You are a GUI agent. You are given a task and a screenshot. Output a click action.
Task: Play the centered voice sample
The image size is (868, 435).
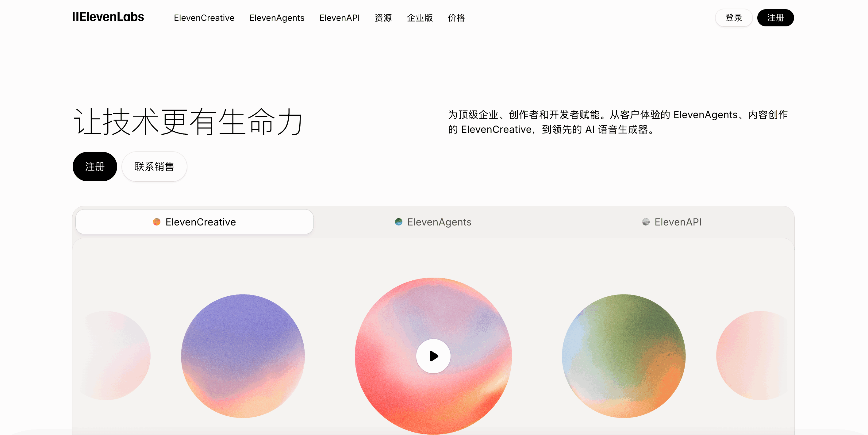[433, 356]
